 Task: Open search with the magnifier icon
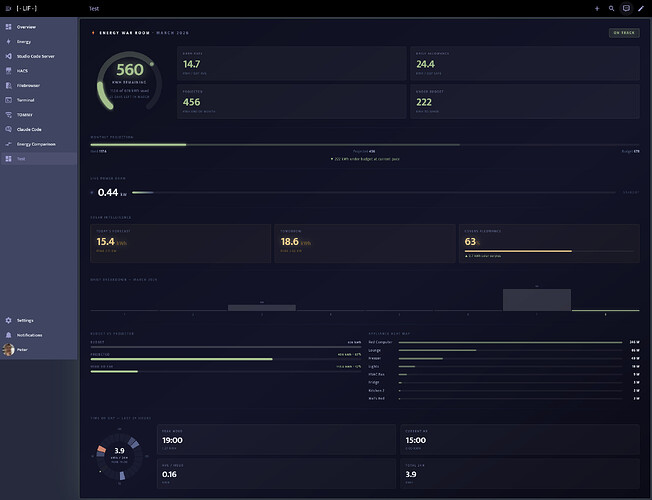click(611, 8)
